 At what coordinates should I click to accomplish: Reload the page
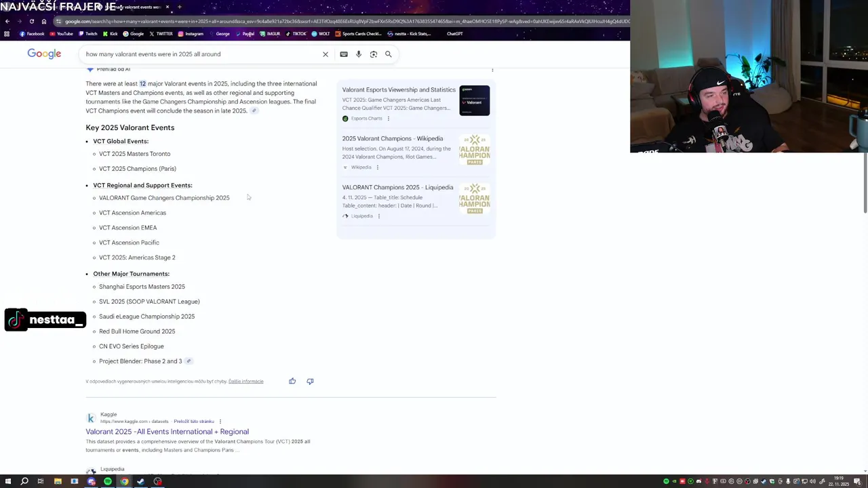click(31, 21)
